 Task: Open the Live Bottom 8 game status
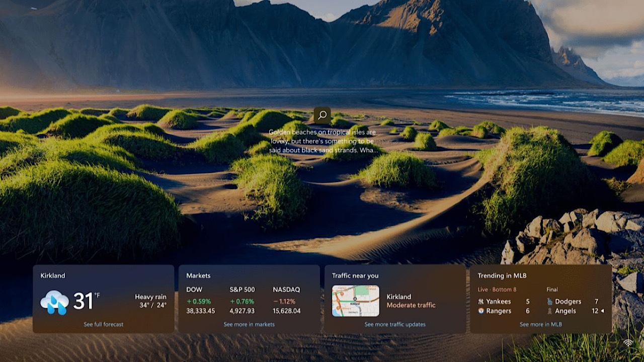tap(497, 290)
